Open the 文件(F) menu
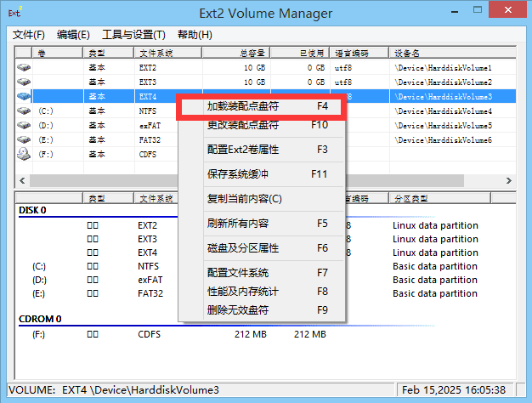This screenshot has height=403, width=532. click(29, 35)
